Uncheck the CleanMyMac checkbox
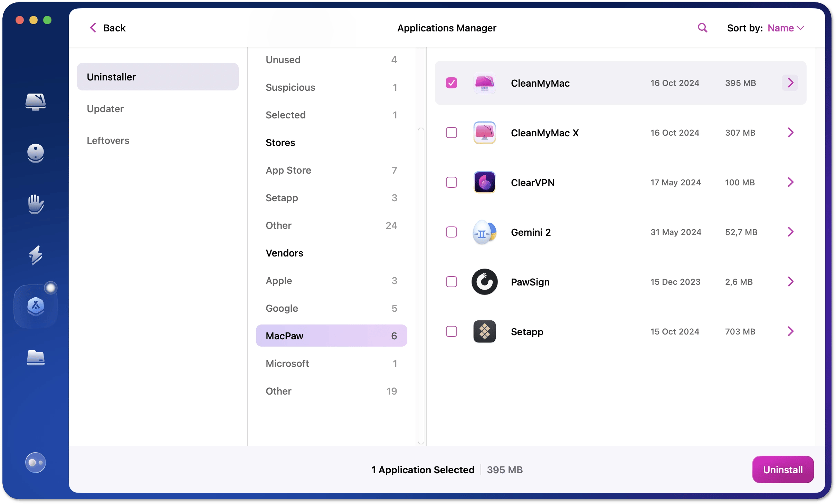Screen dimensions: 836x504 451,83
